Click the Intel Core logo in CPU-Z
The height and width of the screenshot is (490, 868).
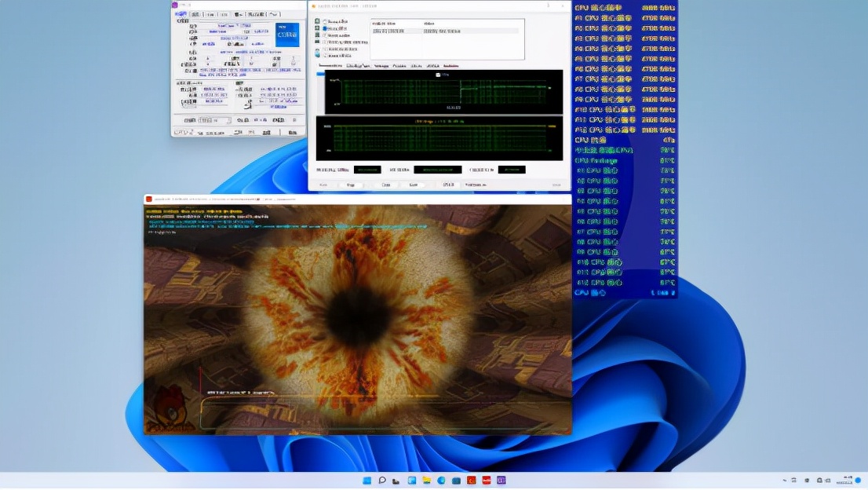coord(286,35)
